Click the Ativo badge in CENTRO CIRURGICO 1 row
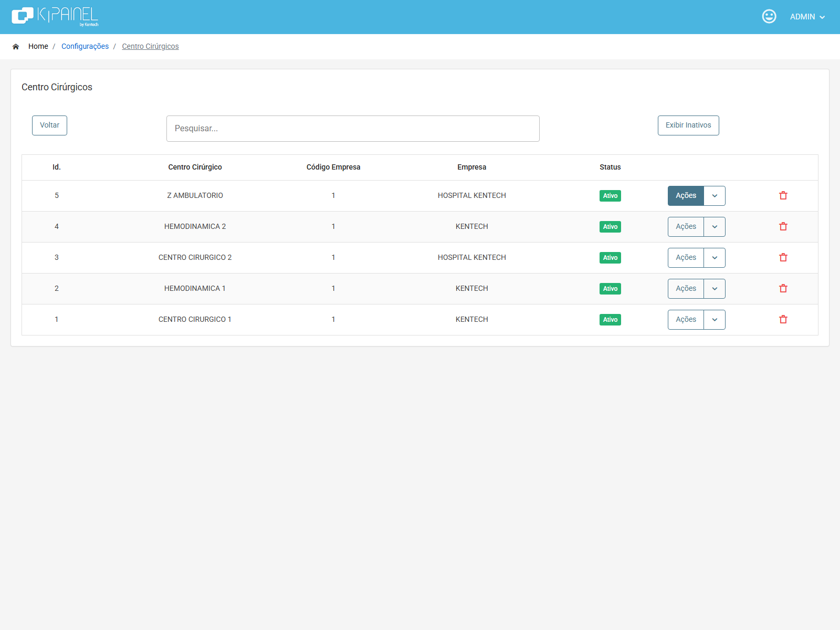 pyautogui.click(x=610, y=320)
